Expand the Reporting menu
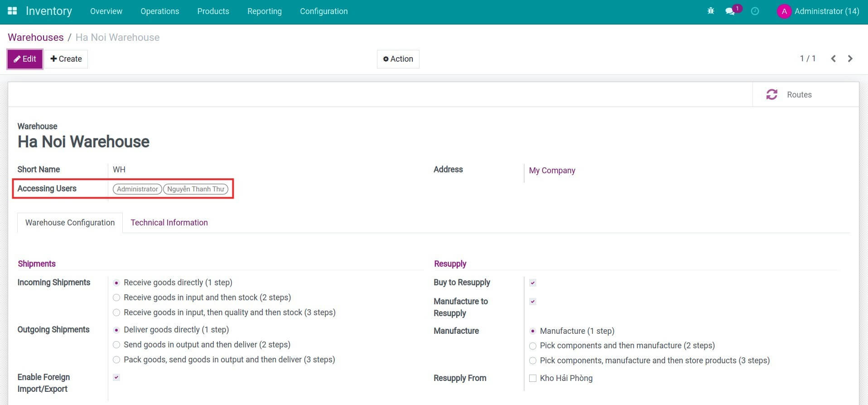The height and width of the screenshot is (405, 868). coord(264,11)
